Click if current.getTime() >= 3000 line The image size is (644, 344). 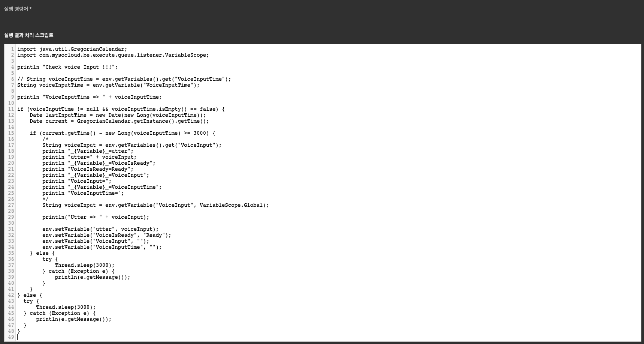click(123, 133)
